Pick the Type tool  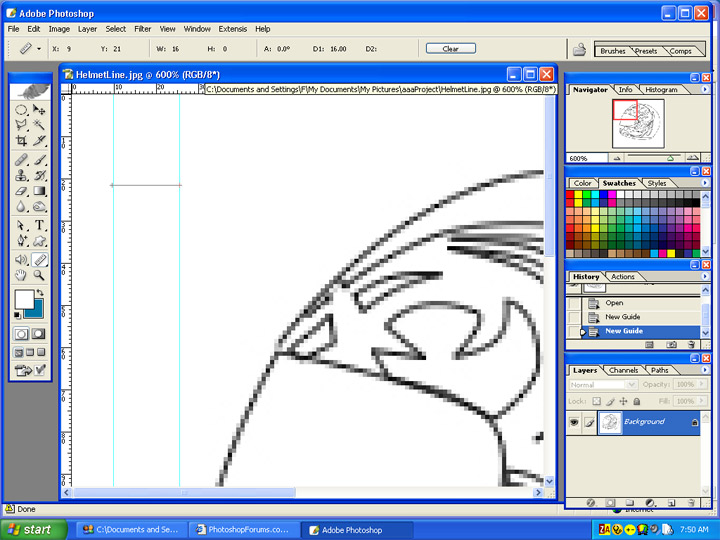(40, 225)
